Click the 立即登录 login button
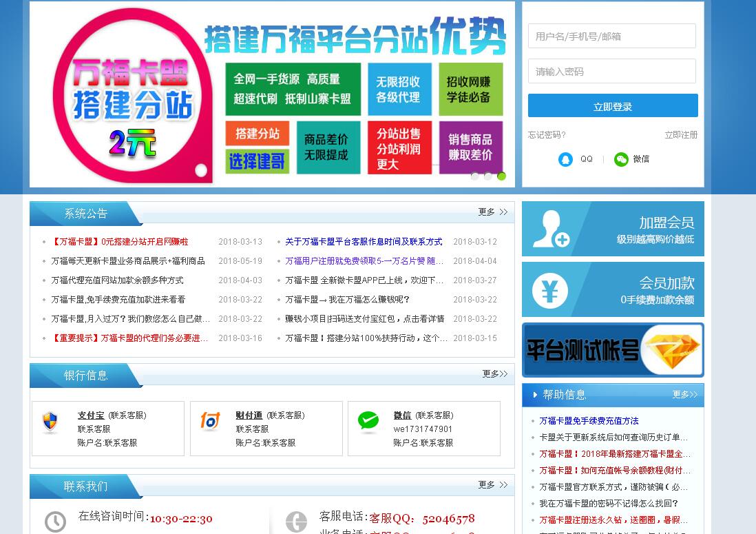This screenshot has width=756, height=534. [x=613, y=105]
